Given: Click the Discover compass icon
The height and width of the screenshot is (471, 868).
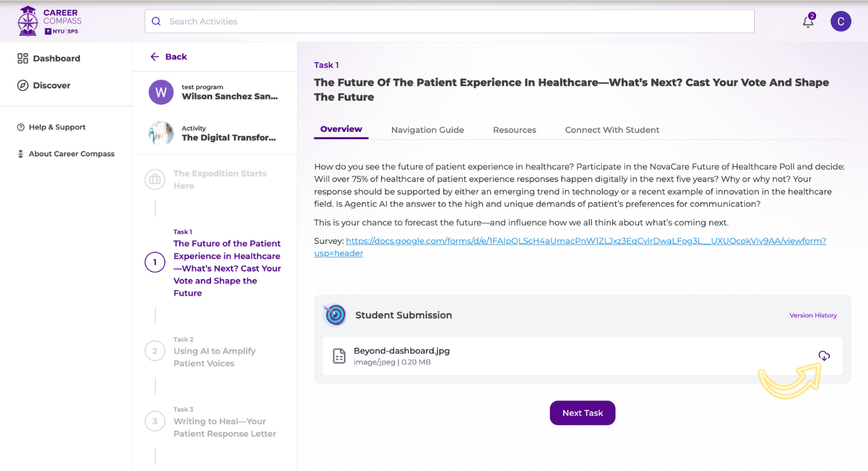Looking at the screenshot, I should tap(23, 86).
